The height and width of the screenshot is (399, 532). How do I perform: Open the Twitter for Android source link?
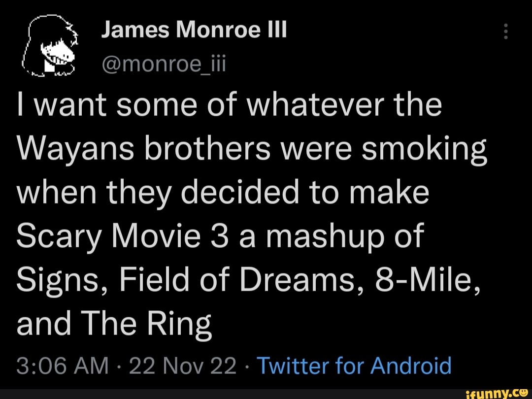pos(354,366)
